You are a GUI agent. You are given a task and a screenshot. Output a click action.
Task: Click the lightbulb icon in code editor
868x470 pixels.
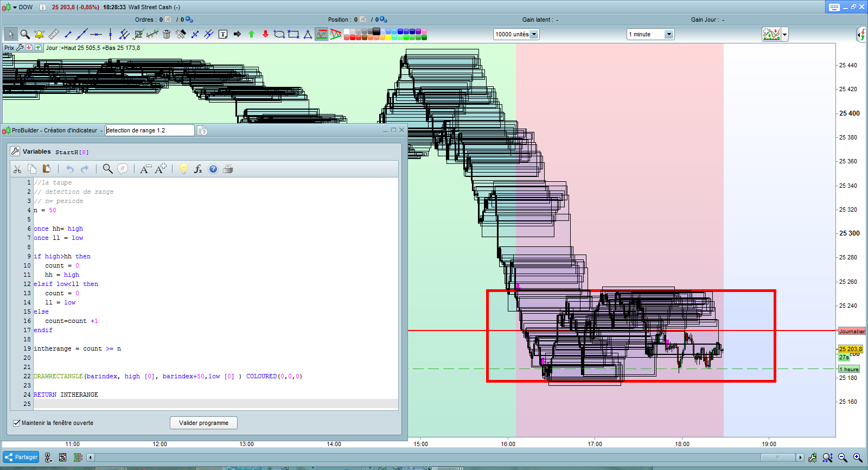coord(183,169)
